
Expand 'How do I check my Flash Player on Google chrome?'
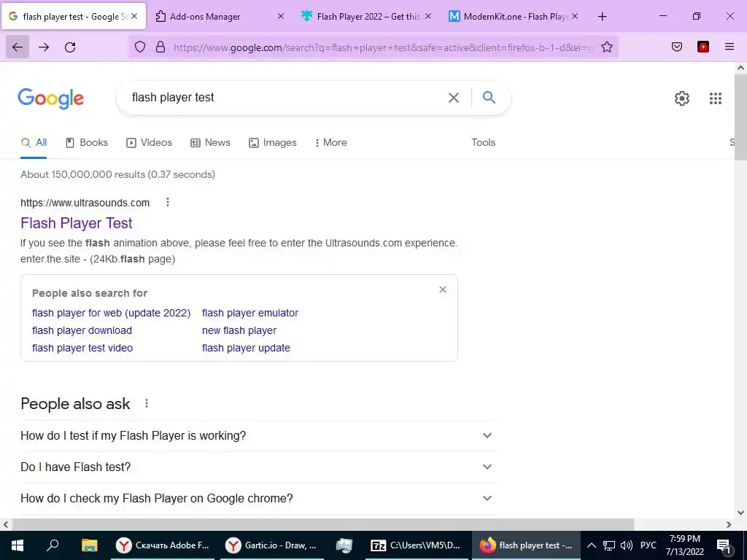pos(258,499)
